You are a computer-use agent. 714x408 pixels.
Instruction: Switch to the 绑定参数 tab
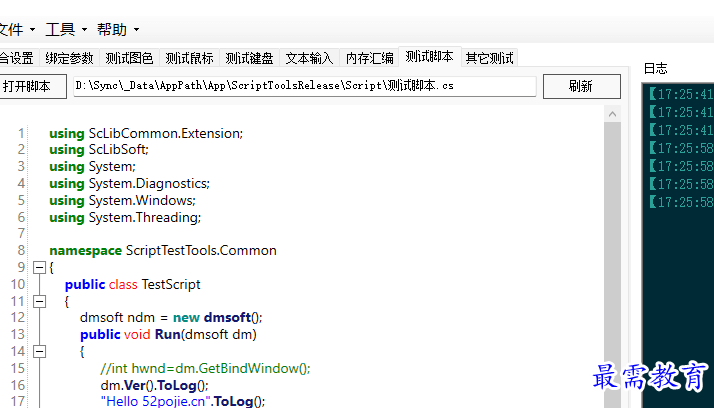(69, 58)
